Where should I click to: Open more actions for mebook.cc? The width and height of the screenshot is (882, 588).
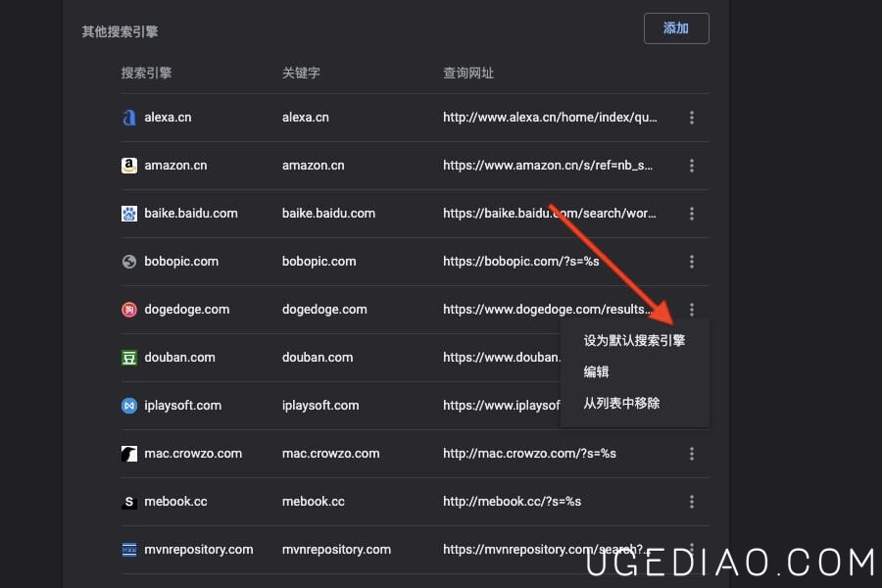coord(691,502)
